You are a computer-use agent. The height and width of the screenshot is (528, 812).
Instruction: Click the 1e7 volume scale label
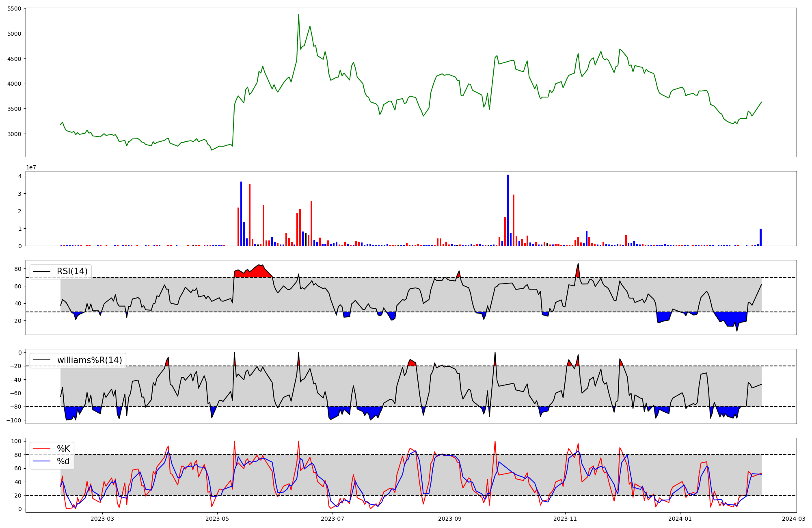coord(31,168)
